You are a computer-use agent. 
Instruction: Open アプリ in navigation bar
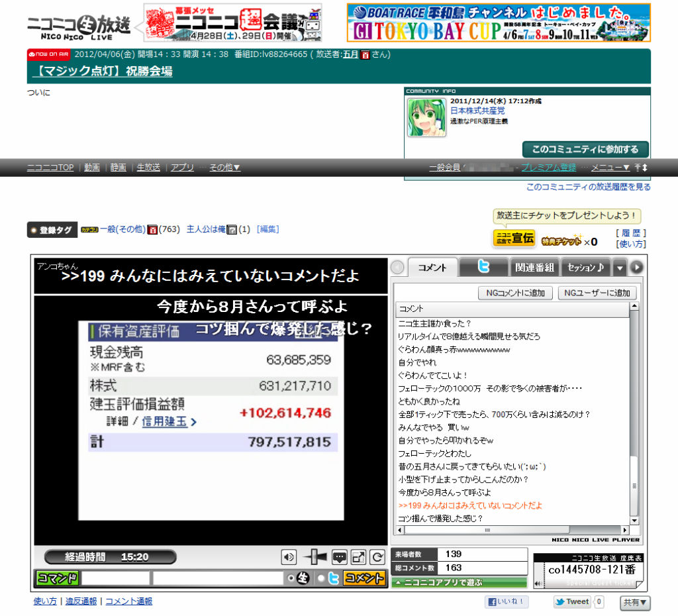182,168
